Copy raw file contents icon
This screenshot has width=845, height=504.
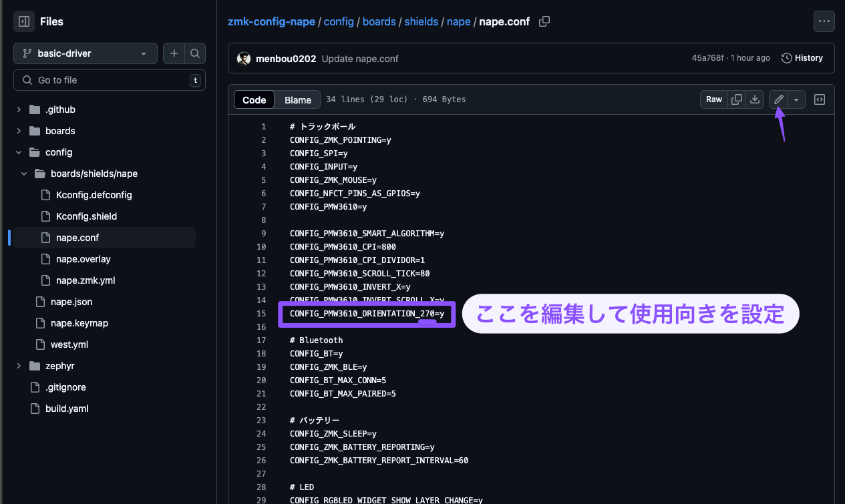(737, 99)
